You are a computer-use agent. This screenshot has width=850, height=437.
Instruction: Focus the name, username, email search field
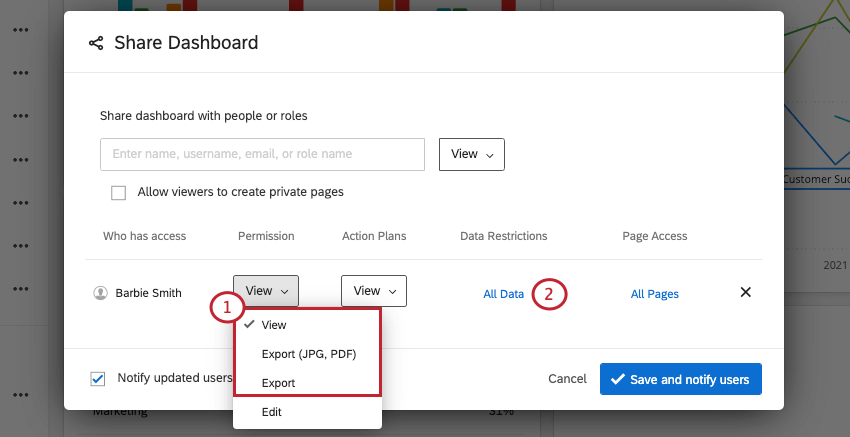click(x=263, y=155)
